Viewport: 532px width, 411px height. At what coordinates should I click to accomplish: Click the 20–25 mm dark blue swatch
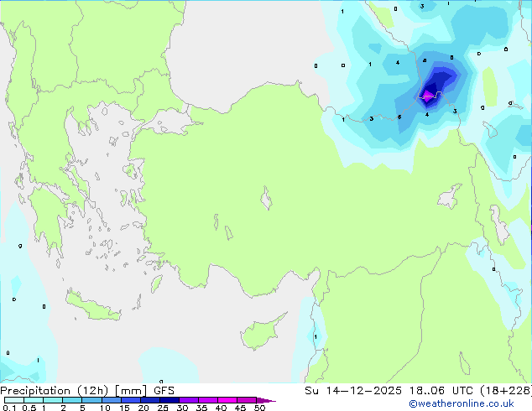point(150,400)
